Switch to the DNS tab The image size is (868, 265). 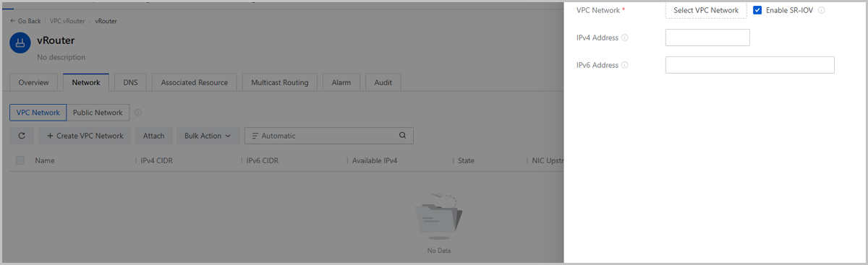130,82
